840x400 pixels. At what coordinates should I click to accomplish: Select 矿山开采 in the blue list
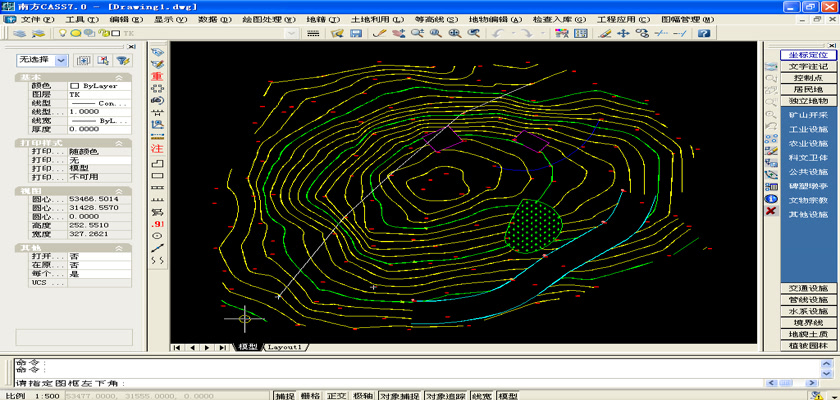click(x=808, y=115)
